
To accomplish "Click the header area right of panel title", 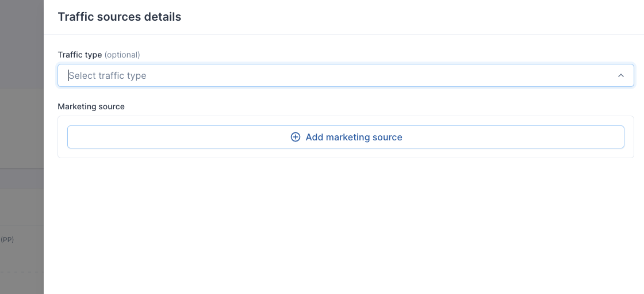I will coord(411,17).
